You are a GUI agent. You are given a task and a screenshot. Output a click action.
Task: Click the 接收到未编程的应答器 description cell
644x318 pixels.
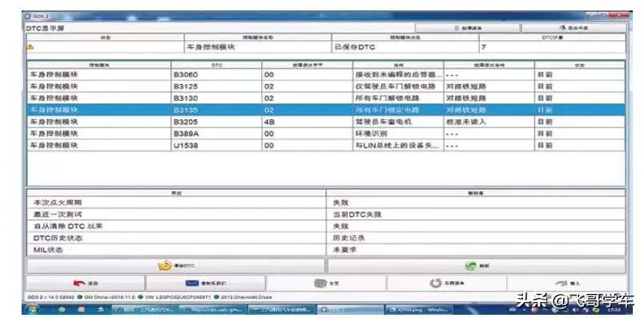pyautogui.click(x=398, y=74)
